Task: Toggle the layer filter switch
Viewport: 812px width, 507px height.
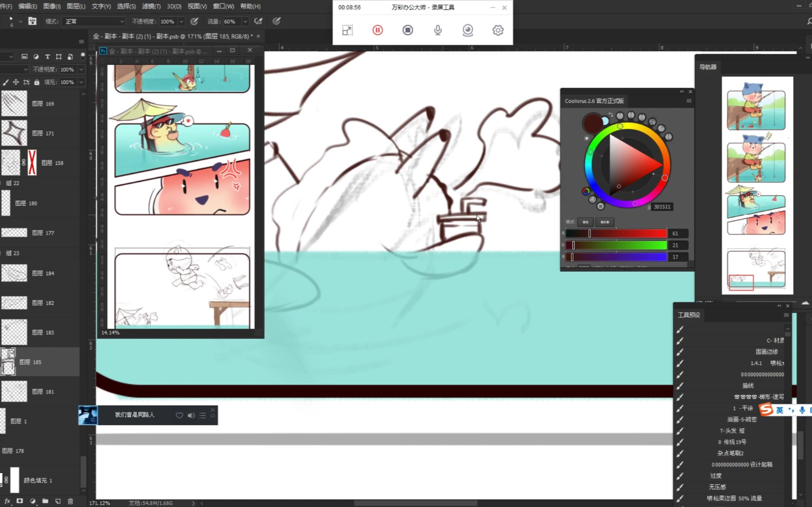Action: click(x=83, y=56)
